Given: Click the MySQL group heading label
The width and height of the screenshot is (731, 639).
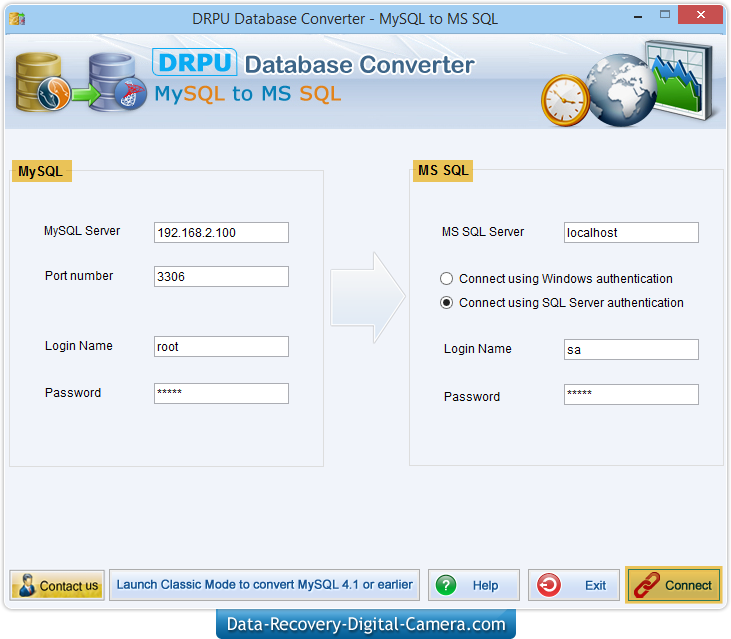Looking at the screenshot, I should tap(41, 171).
